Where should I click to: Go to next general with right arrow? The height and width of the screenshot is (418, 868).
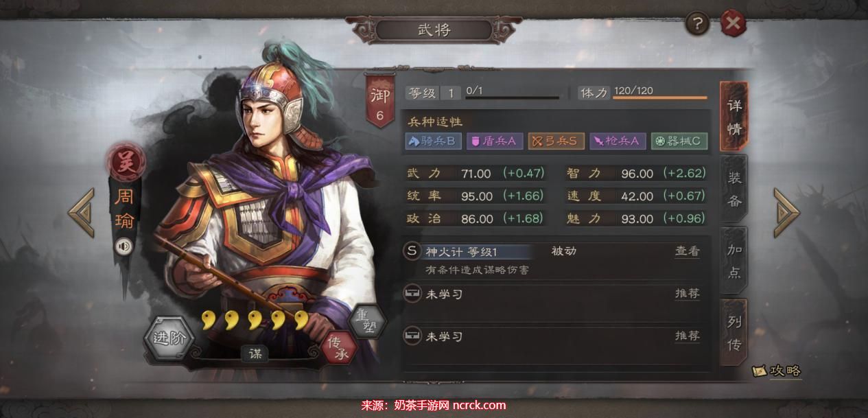coord(786,213)
